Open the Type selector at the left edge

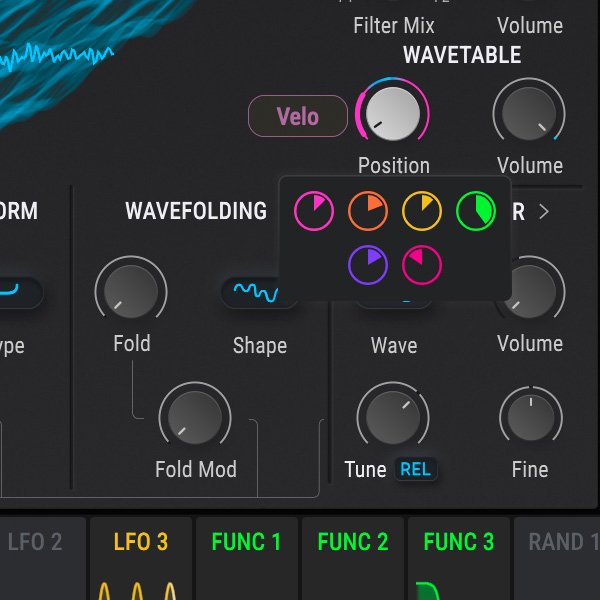(20, 292)
